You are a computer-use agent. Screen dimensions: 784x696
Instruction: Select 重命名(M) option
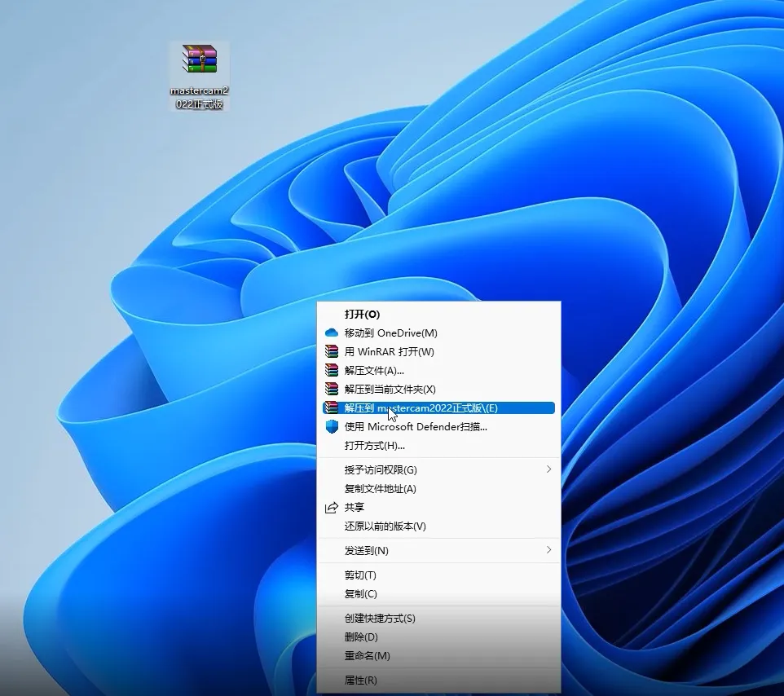tap(438, 655)
